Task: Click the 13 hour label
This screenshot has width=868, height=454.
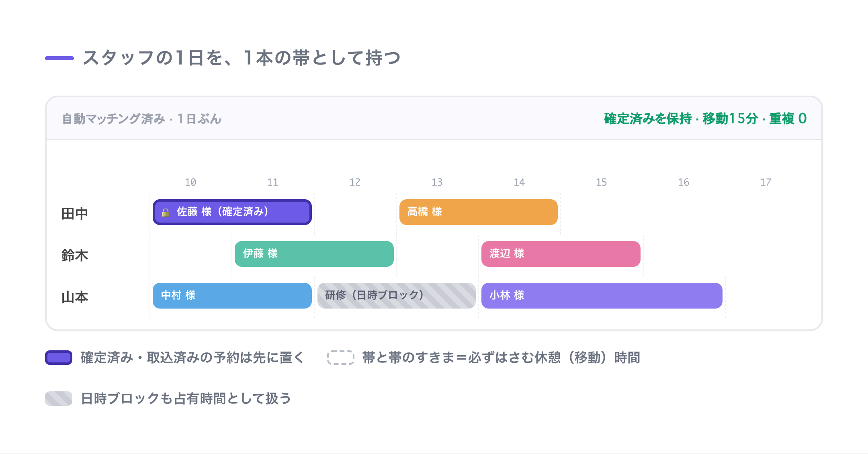Action: [437, 182]
